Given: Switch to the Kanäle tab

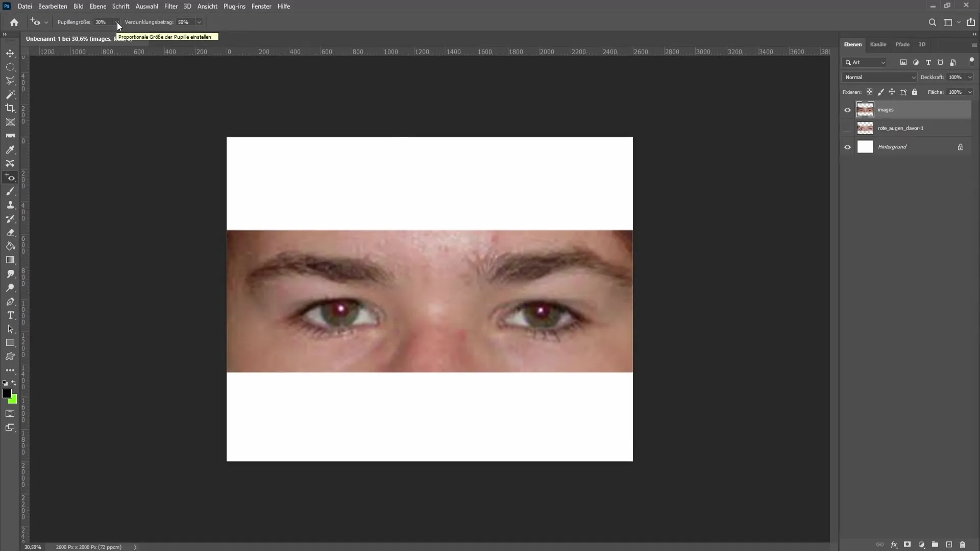Looking at the screenshot, I should click(x=878, y=44).
